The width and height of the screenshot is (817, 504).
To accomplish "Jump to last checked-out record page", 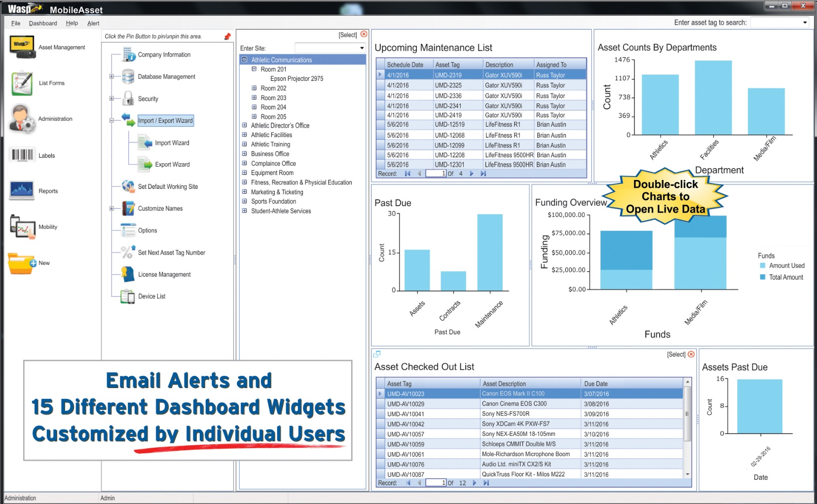I will [486, 483].
